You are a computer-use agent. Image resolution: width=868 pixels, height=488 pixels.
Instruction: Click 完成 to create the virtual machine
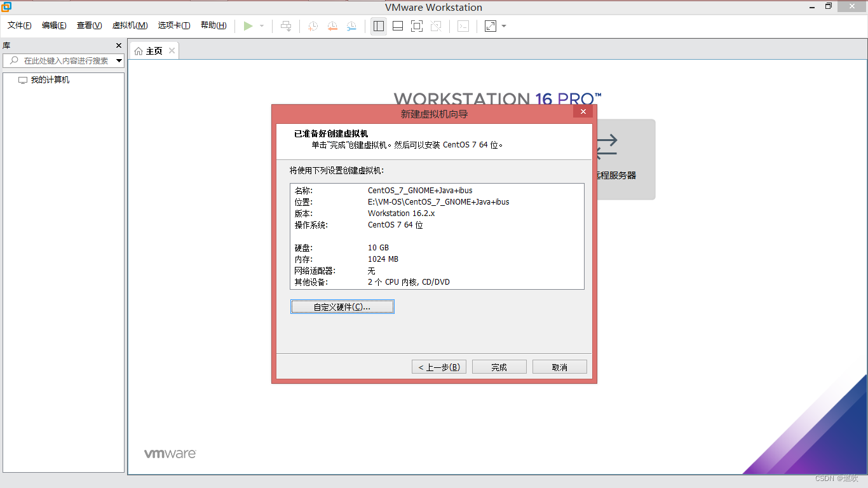pyautogui.click(x=499, y=367)
